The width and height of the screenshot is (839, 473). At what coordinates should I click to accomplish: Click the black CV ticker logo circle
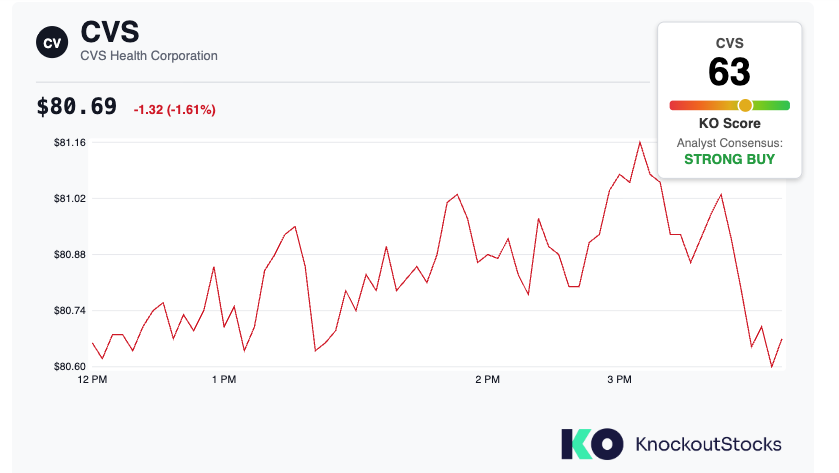[x=52, y=42]
